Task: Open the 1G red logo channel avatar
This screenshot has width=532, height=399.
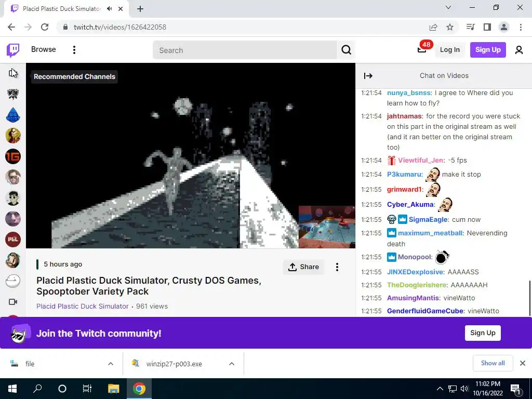Action: tap(13, 156)
